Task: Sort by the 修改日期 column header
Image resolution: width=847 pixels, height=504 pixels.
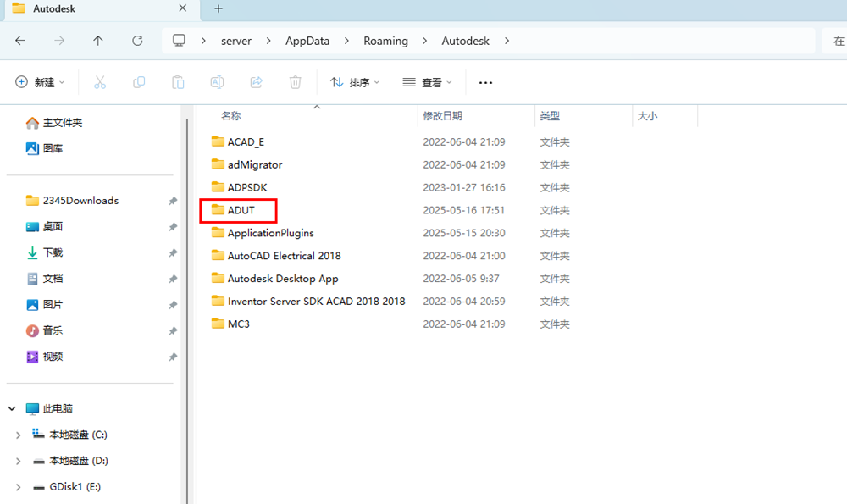Action: [442, 115]
